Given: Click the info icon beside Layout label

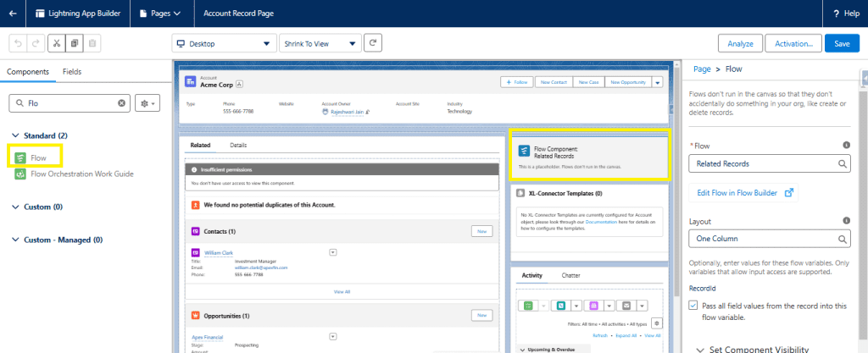Looking at the screenshot, I should click(846, 220).
